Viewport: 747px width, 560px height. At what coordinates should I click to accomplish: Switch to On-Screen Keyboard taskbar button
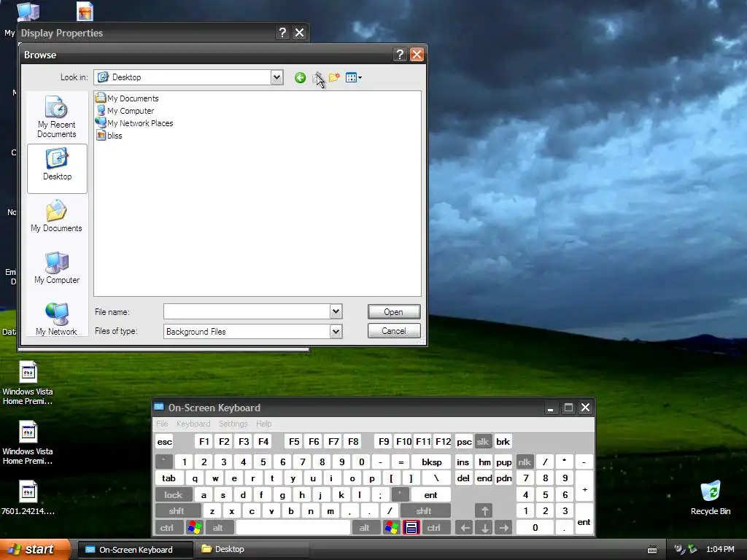coord(135,550)
